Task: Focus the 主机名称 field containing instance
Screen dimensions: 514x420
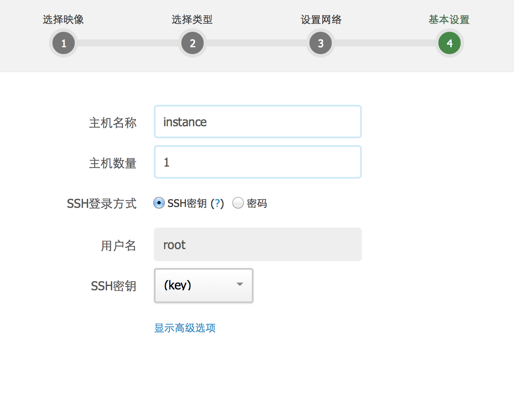Action: 257,122
